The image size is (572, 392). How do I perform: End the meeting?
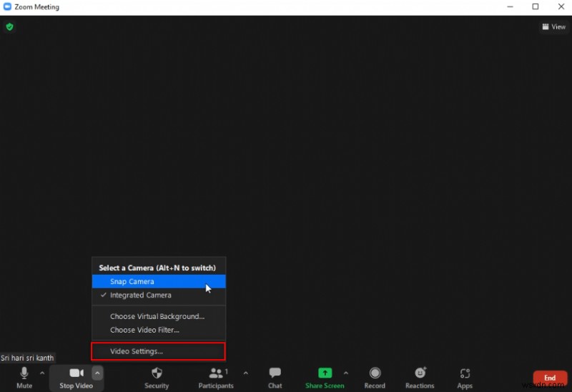(550, 378)
